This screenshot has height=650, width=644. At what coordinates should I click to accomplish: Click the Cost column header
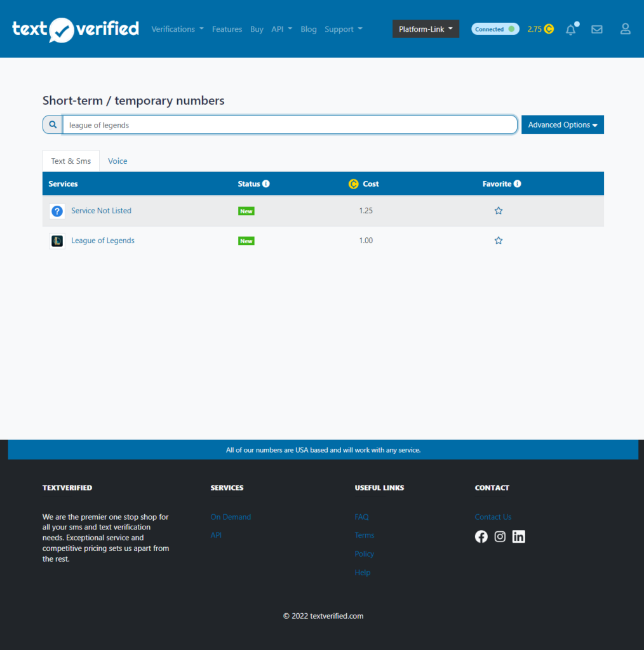pos(371,183)
